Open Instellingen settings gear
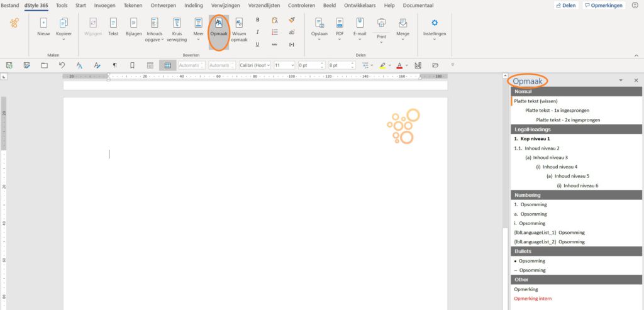Image resolution: width=644 pixels, height=310 pixels. click(x=435, y=28)
